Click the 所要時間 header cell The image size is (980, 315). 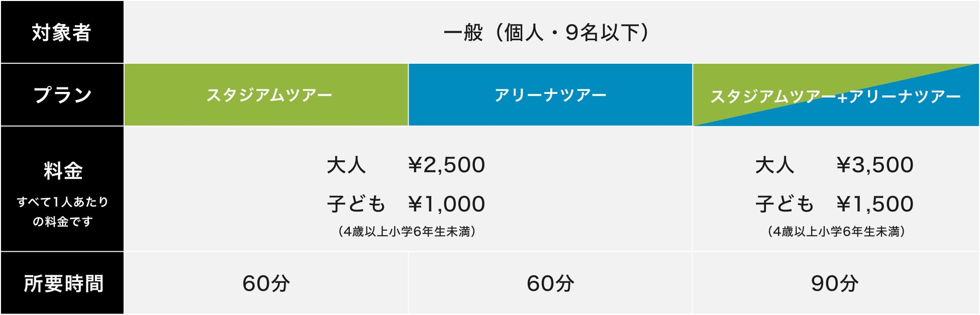(63, 283)
